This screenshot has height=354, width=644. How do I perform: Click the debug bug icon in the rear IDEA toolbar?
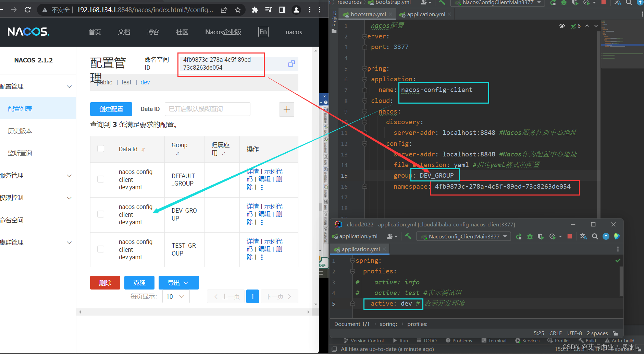[564, 3]
